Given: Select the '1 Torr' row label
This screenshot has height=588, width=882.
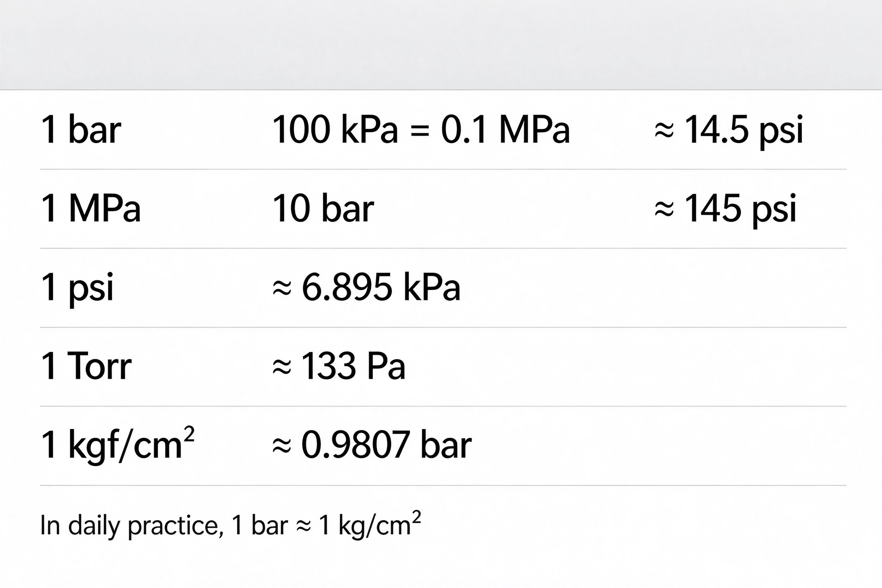Looking at the screenshot, I should coord(86,366).
